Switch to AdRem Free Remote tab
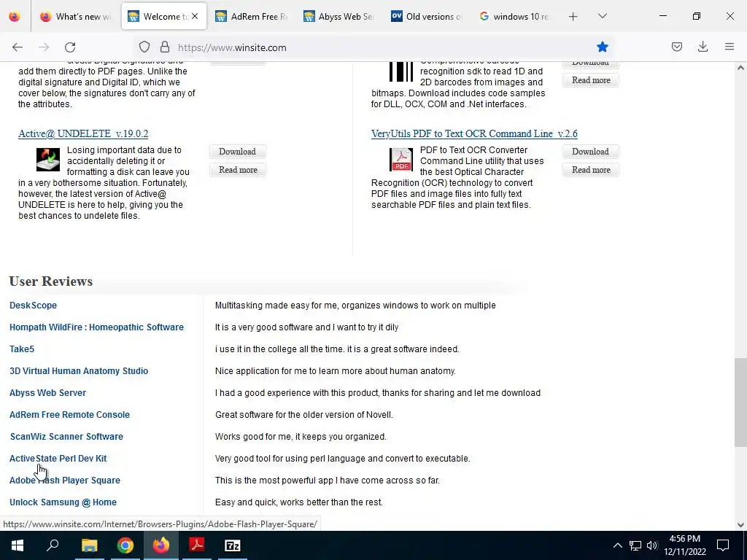 [x=251, y=16]
